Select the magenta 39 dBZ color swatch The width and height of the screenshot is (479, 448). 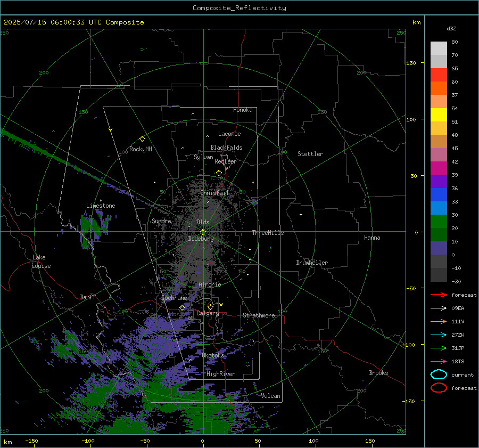click(439, 168)
